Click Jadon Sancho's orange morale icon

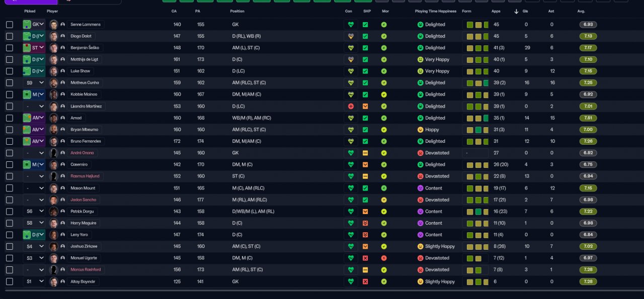pos(384,200)
